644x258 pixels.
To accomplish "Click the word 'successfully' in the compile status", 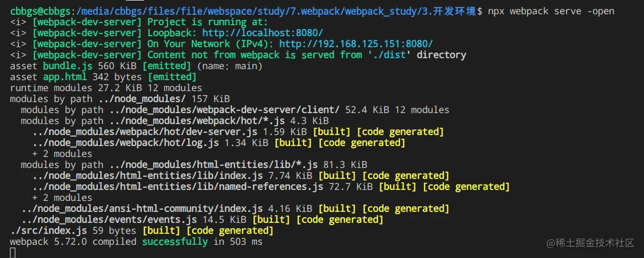I will click(x=175, y=242).
